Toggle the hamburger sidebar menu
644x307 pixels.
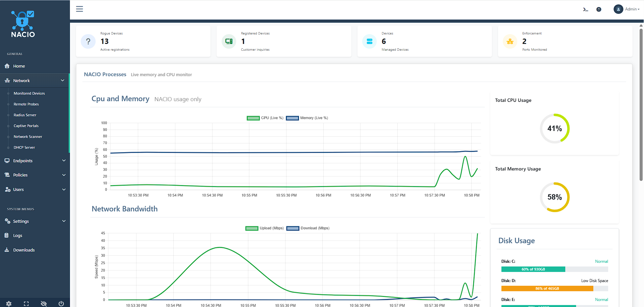[x=79, y=9]
